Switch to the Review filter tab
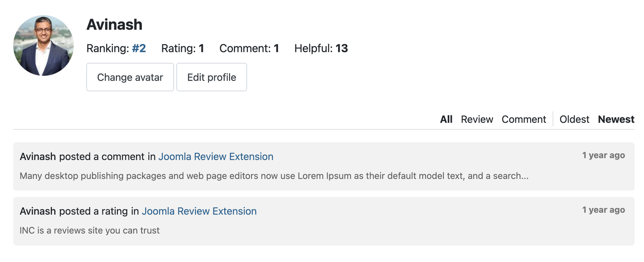Screen dimensions: 644x262 477,119
